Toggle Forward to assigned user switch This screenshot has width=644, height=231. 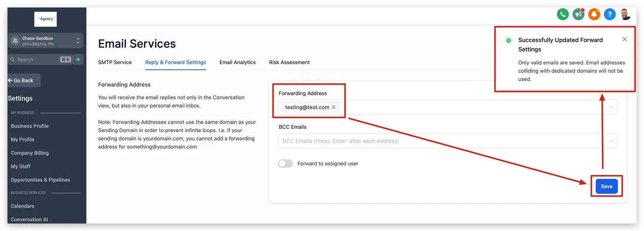tap(286, 164)
